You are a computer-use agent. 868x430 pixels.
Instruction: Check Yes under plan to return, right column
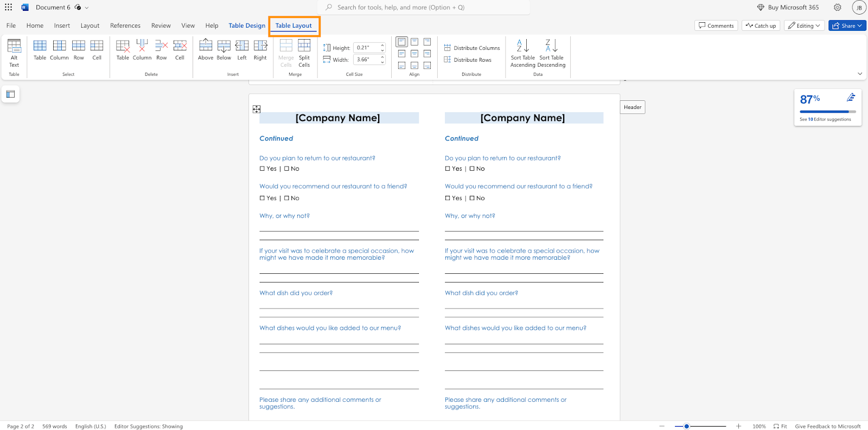448,169
